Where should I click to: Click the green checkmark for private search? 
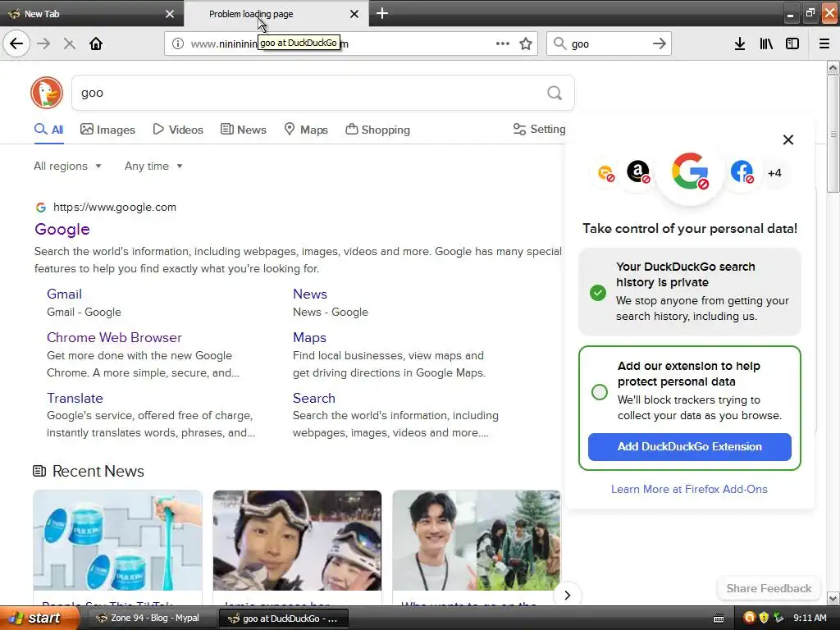point(598,293)
